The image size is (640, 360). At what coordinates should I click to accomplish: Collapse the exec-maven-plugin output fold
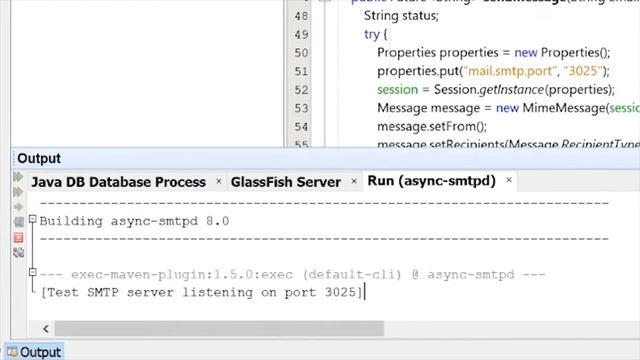[33, 272]
